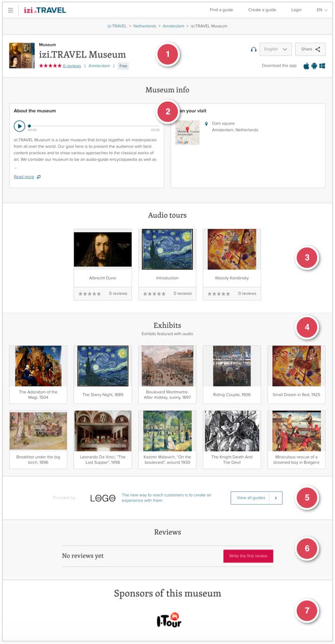
Task: Click the View all guides button
Action: point(256,498)
